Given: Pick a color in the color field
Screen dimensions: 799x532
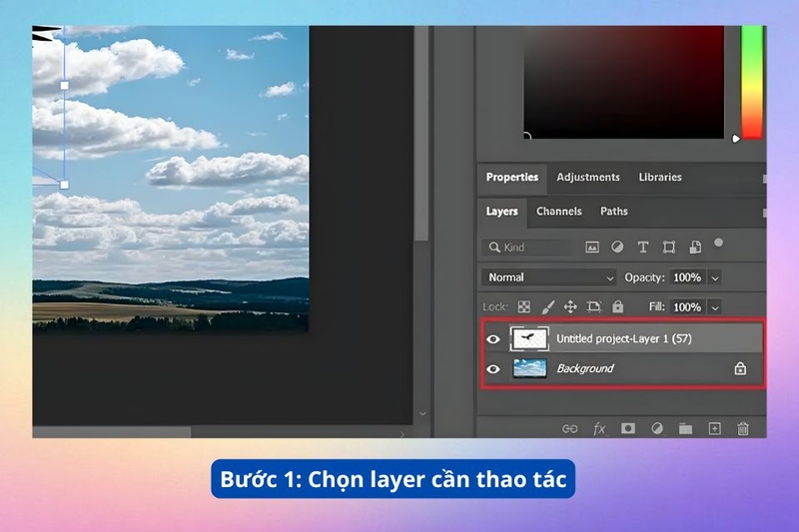Looking at the screenshot, I should (x=623, y=82).
